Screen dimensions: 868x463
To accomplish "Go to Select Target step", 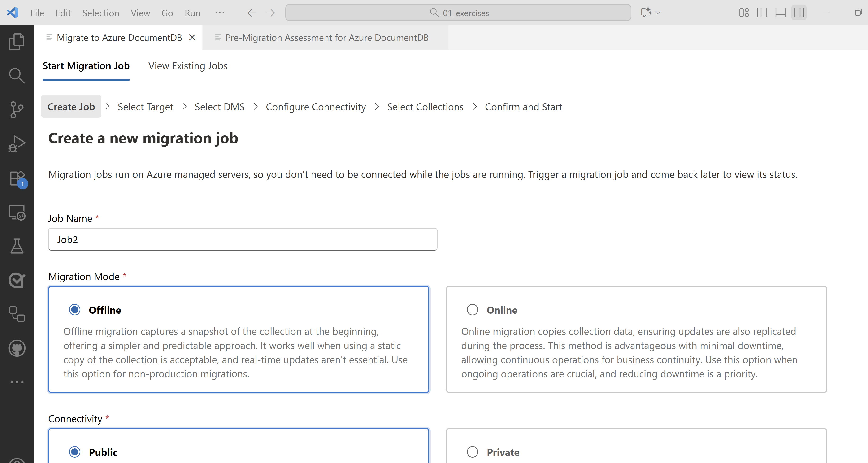I will coord(145,107).
